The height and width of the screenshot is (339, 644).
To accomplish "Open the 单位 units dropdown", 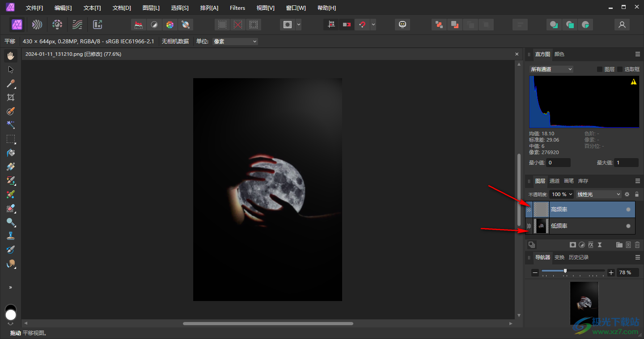I will pos(235,42).
